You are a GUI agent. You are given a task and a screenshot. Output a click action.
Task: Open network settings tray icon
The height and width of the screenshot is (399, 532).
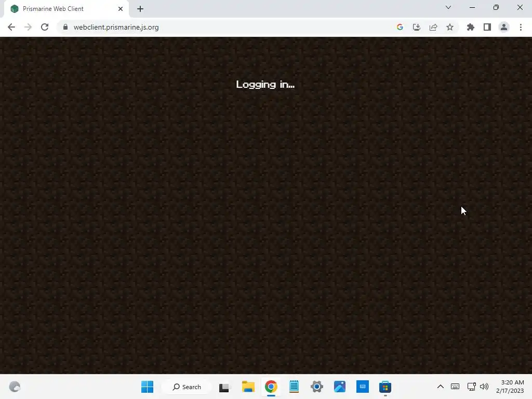click(471, 387)
